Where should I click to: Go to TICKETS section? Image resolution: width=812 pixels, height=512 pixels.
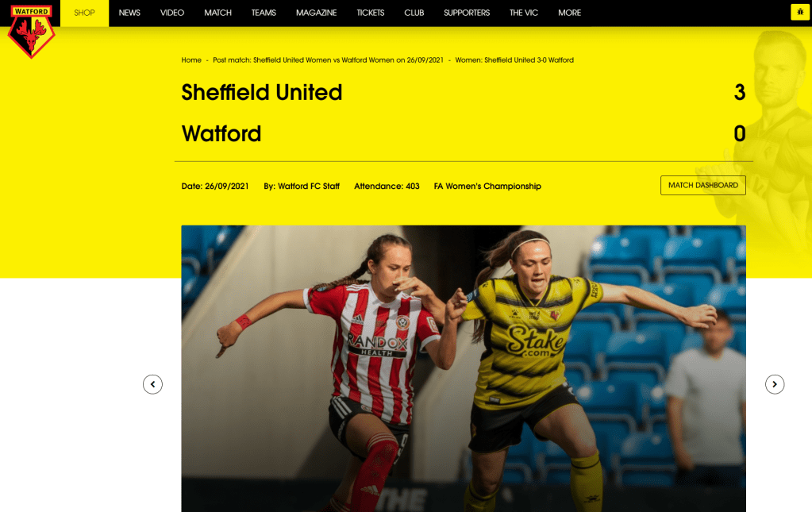tap(370, 13)
